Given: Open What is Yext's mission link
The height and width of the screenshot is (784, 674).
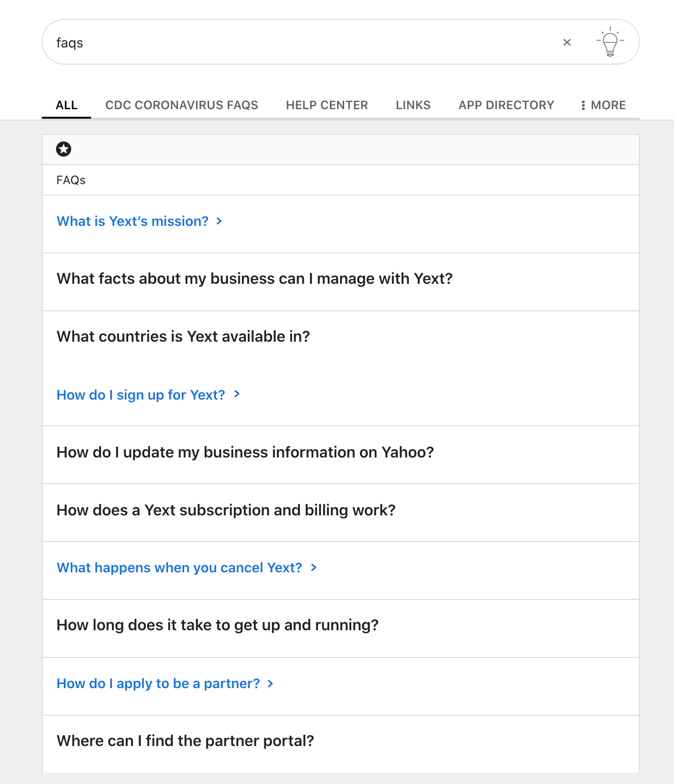Looking at the screenshot, I should coord(132,221).
